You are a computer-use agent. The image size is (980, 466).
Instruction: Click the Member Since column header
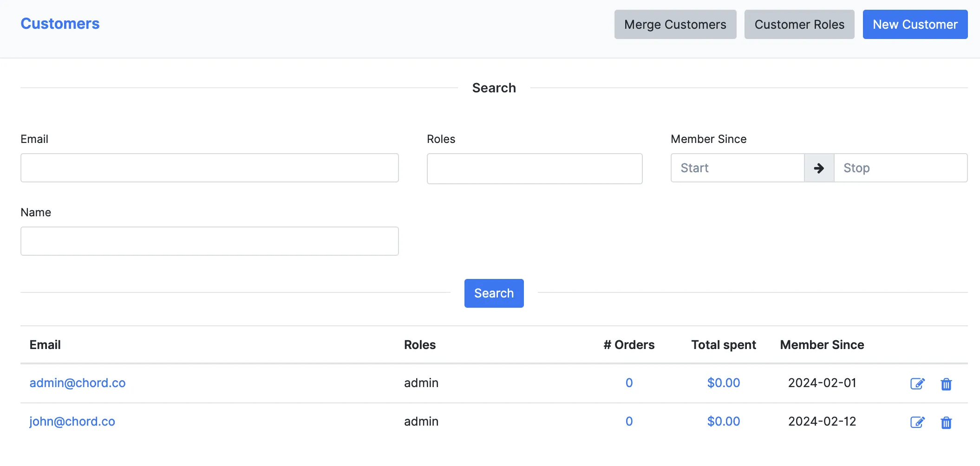(822, 345)
